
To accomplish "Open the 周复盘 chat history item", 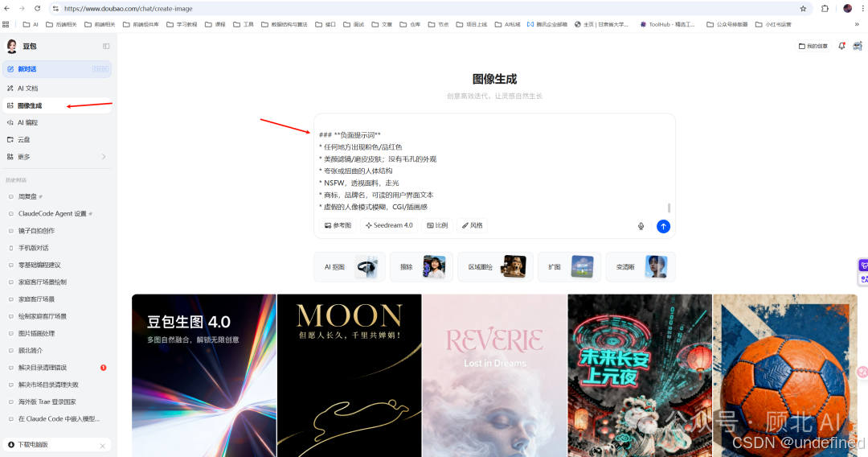I will tap(58, 196).
